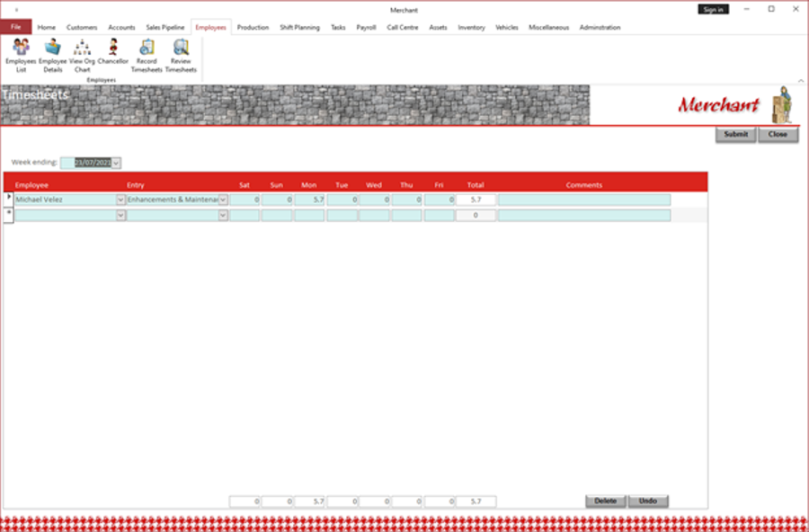This screenshot has width=809, height=532.
Task: Open Review Timesheets in the ribbon
Action: tap(181, 56)
